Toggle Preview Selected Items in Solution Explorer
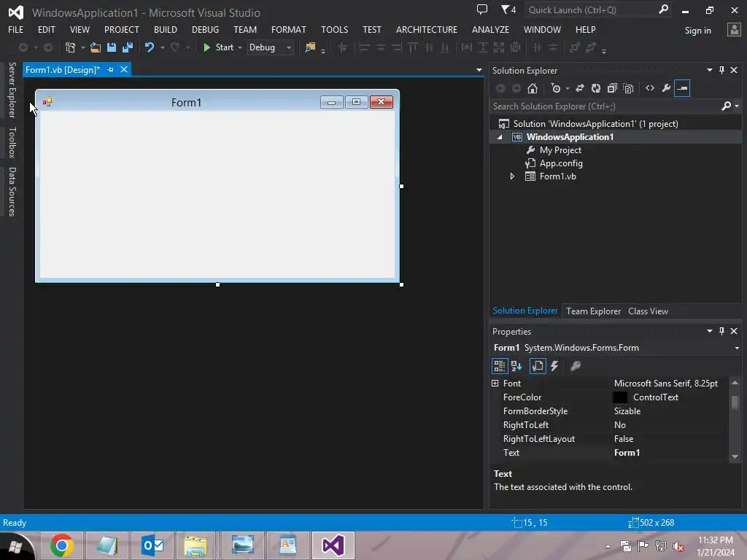 [682, 88]
